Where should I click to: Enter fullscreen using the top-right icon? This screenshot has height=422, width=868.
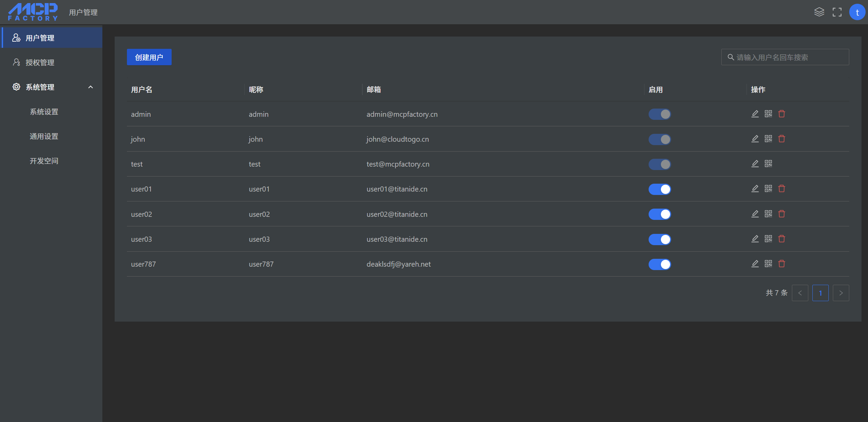(837, 12)
